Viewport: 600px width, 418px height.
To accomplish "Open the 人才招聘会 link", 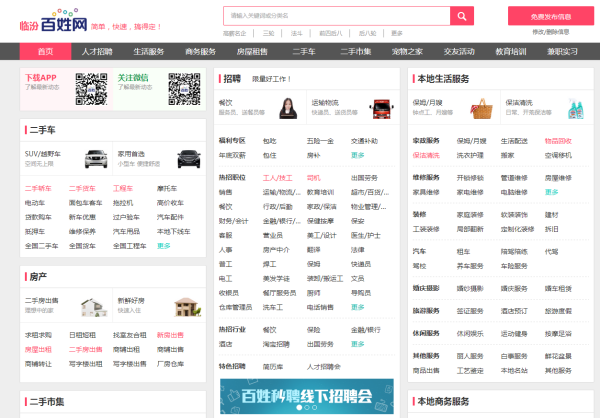I will point(323,367).
